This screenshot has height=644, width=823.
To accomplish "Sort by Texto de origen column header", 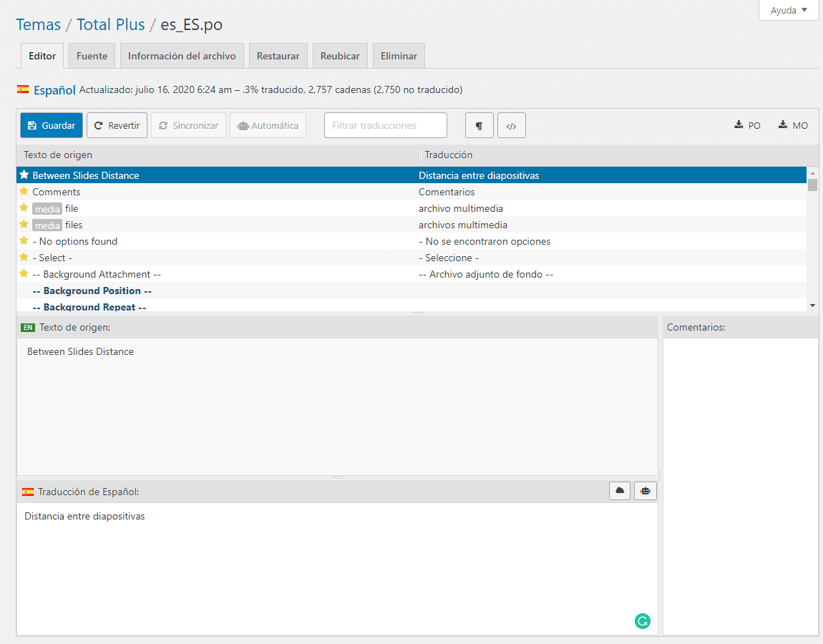I will (218, 155).
